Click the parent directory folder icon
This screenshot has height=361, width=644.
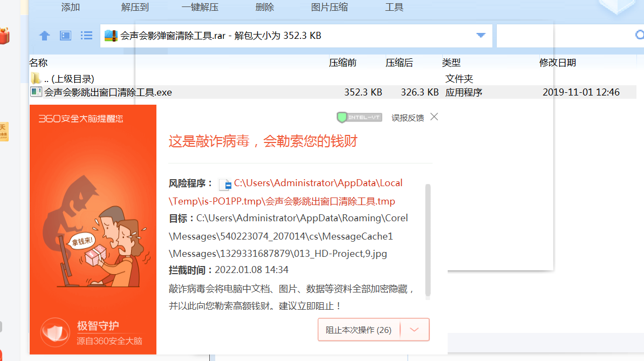[x=36, y=78]
